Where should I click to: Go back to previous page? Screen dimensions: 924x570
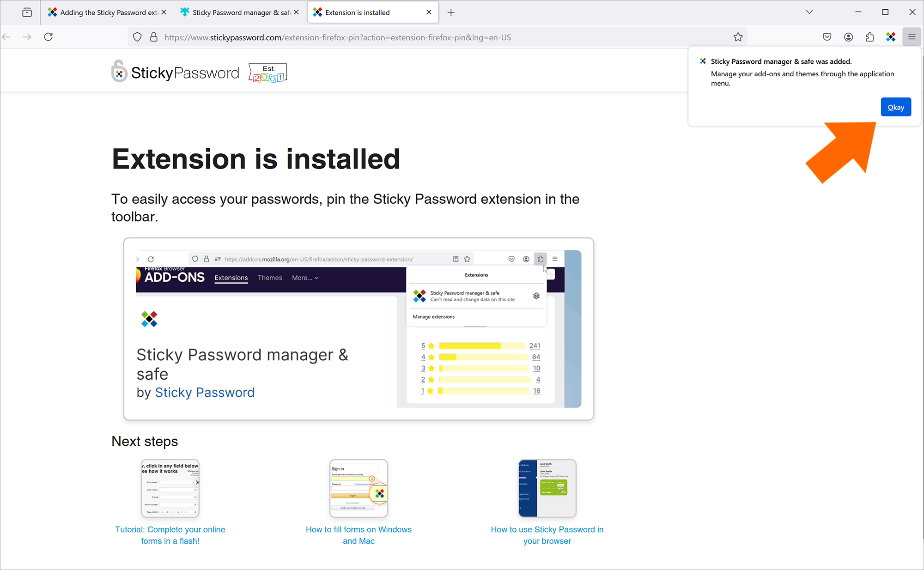coord(6,37)
